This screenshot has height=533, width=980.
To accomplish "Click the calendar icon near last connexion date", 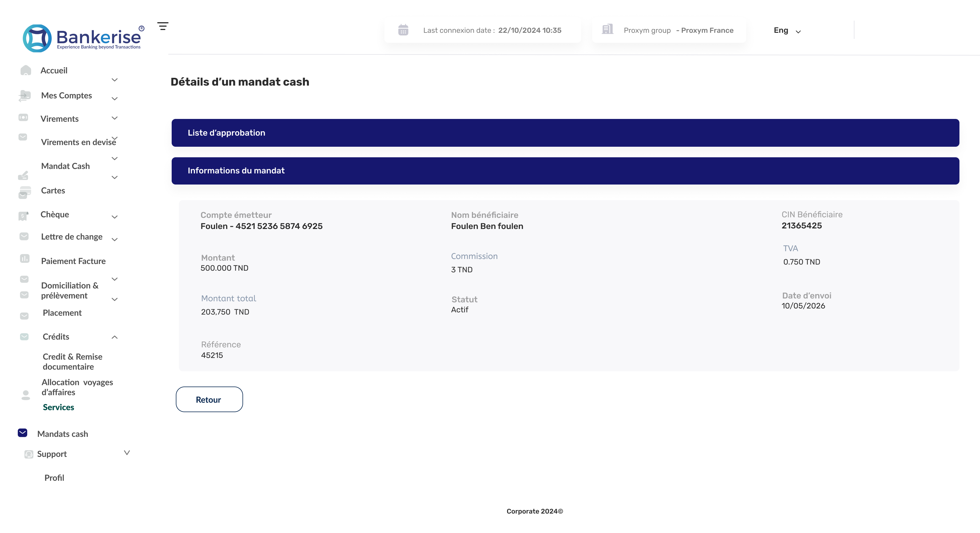I will pyautogui.click(x=403, y=30).
